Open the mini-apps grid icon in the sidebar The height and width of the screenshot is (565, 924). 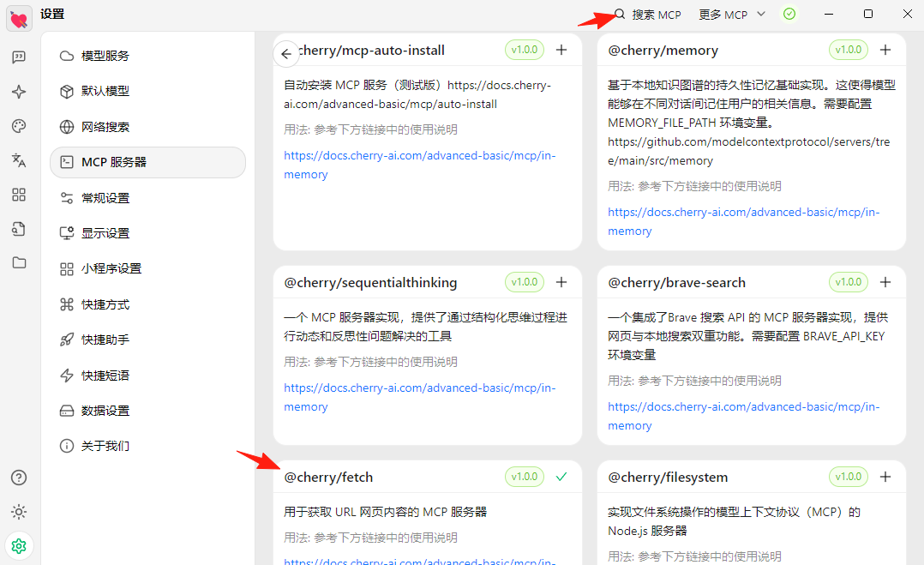[x=19, y=195]
